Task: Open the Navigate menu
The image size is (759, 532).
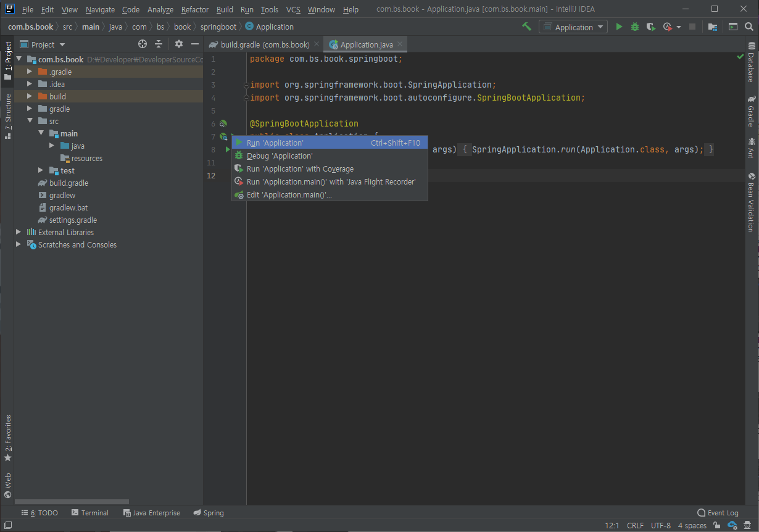Action: click(x=100, y=9)
